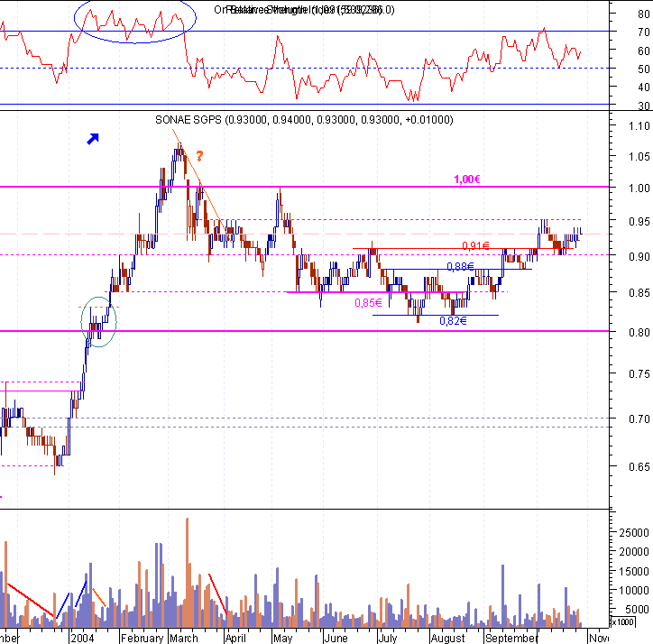Click the September label on time axis
653x644 pixels.
[x=511, y=639]
